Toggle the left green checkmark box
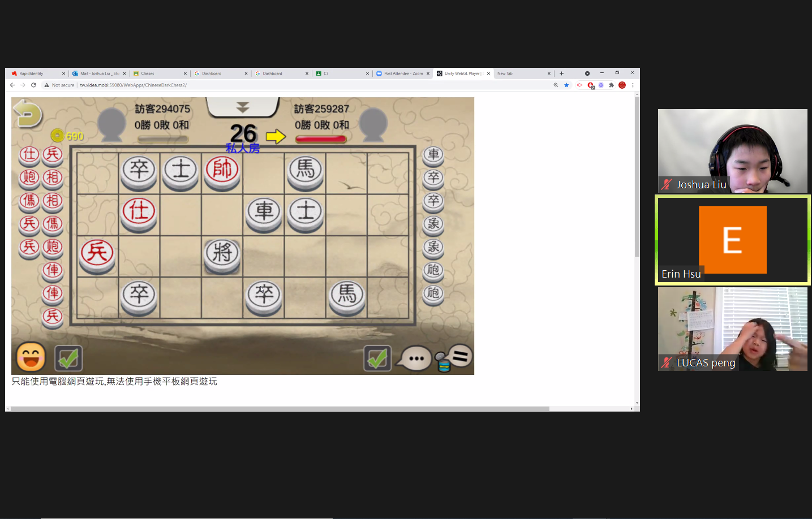The width and height of the screenshot is (812, 519). tap(68, 358)
